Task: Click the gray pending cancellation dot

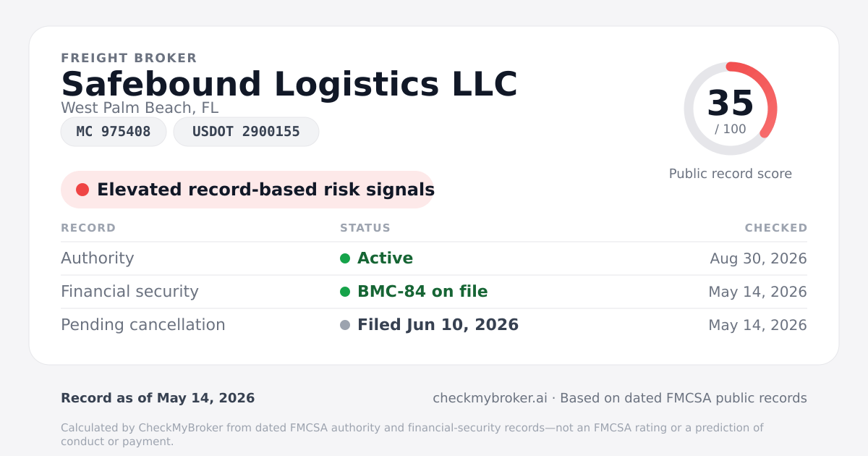Action: 345,325
